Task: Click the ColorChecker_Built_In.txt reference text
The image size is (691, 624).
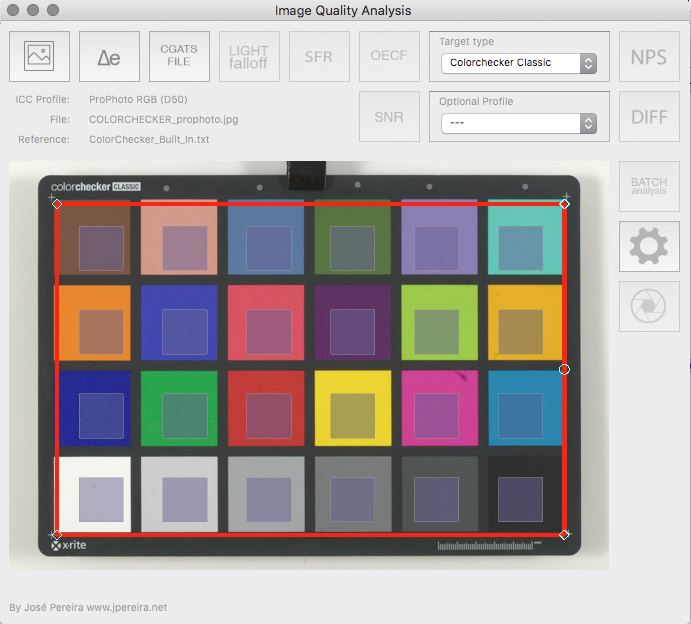Action: click(149, 139)
